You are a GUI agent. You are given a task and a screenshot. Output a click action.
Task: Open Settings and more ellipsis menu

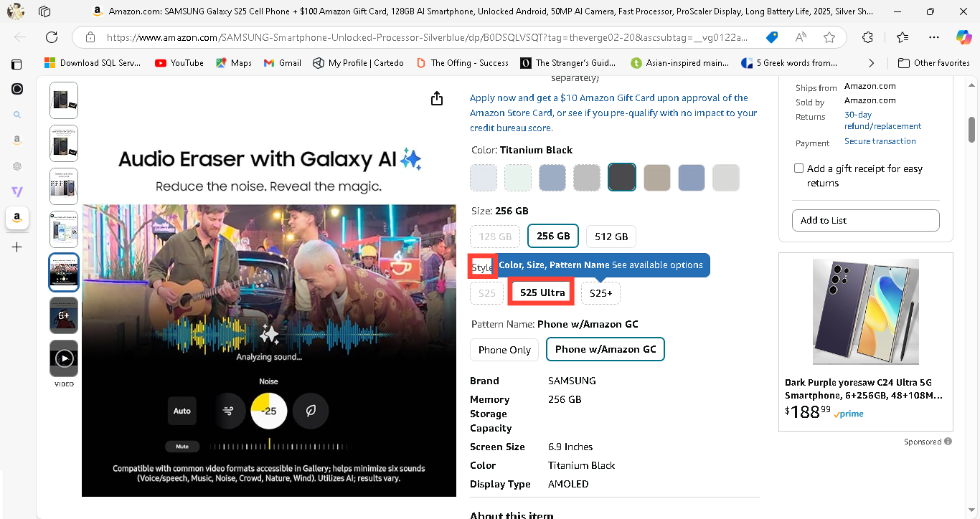(933, 37)
